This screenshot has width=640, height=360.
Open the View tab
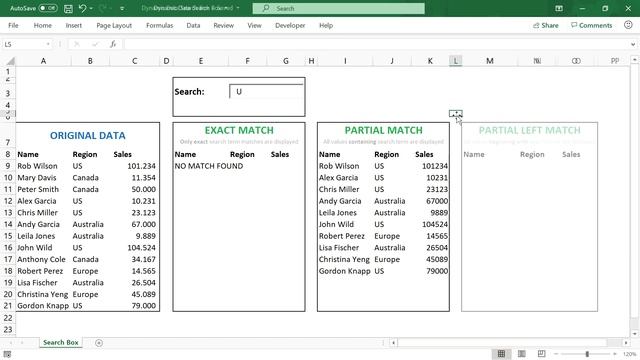pyautogui.click(x=254, y=25)
